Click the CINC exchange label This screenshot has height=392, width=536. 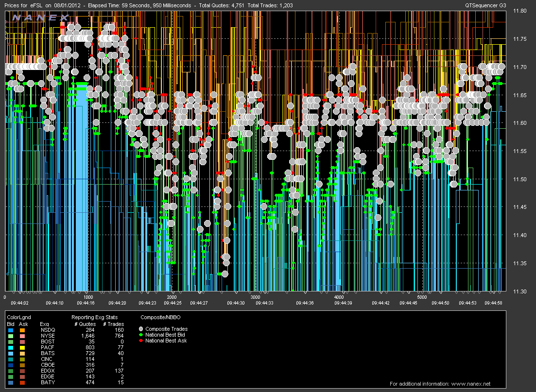click(x=47, y=359)
